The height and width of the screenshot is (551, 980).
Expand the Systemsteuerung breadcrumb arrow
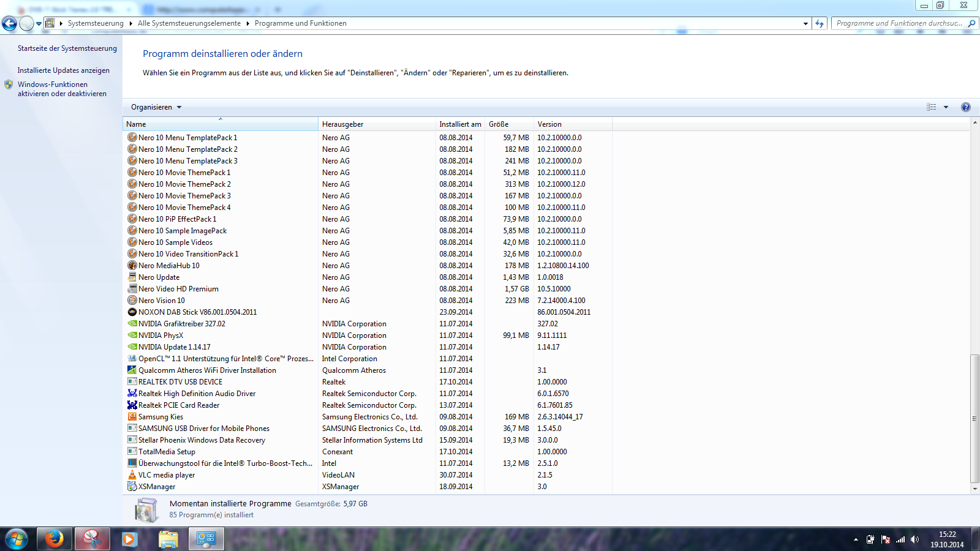(130, 23)
